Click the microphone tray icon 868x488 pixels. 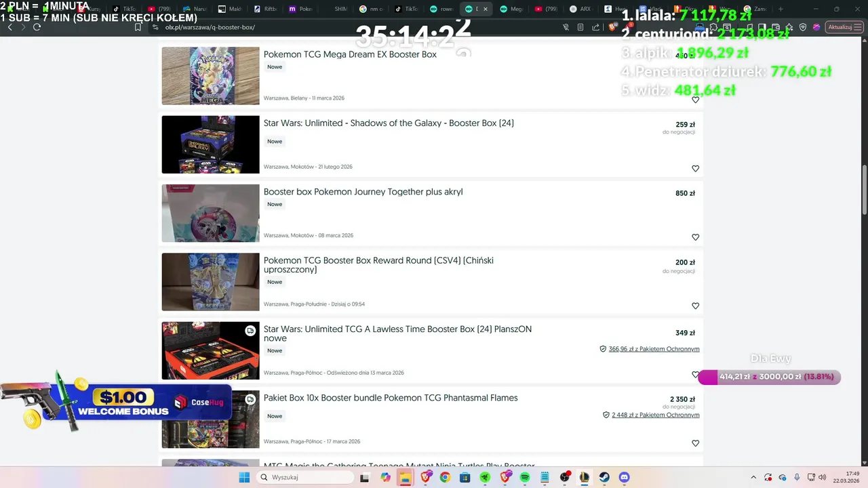tap(797, 478)
